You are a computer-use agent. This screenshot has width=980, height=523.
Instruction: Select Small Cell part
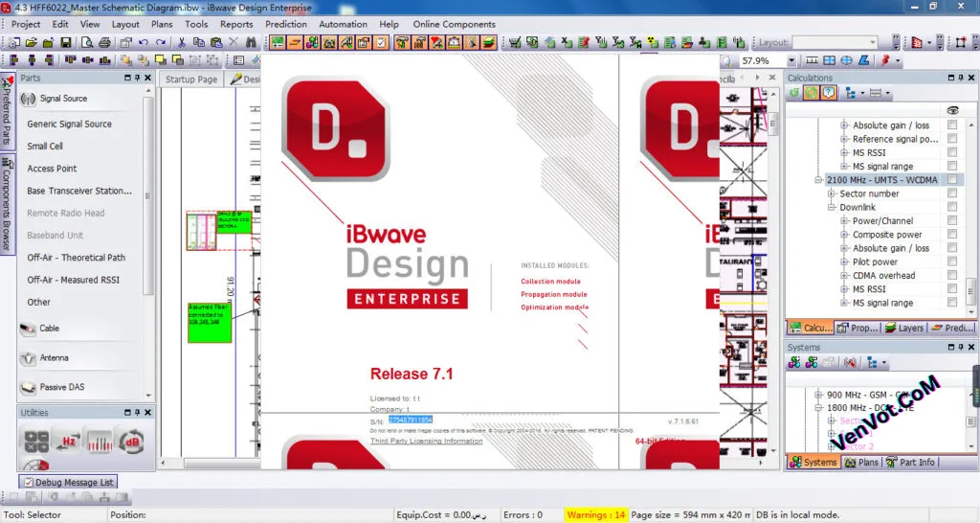point(45,147)
